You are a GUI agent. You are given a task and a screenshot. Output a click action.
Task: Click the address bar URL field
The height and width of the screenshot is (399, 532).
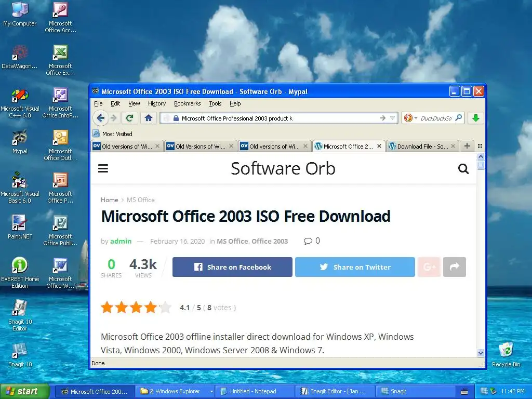coord(278,118)
